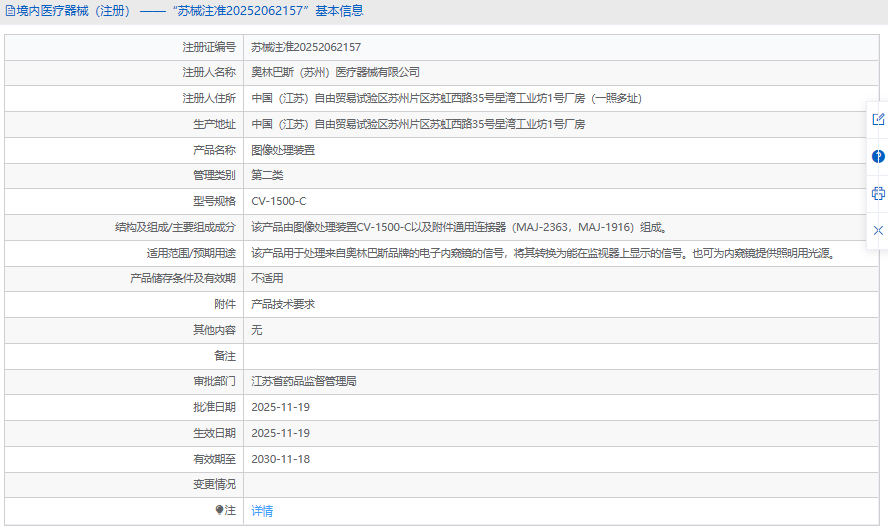Click the 注册证编号 row label
This screenshot has height=531, width=888.
(209, 47)
